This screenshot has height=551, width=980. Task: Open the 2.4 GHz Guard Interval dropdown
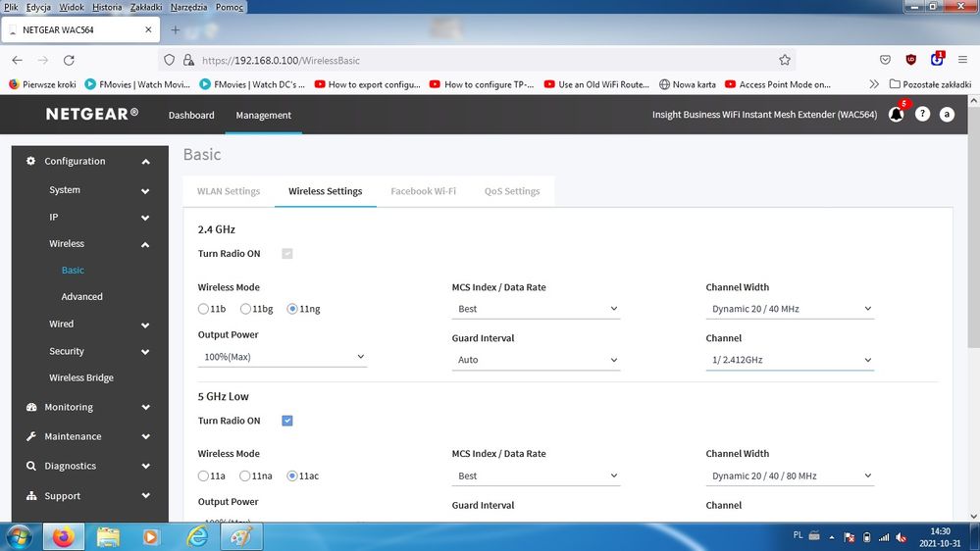pyautogui.click(x=538, y=360)
